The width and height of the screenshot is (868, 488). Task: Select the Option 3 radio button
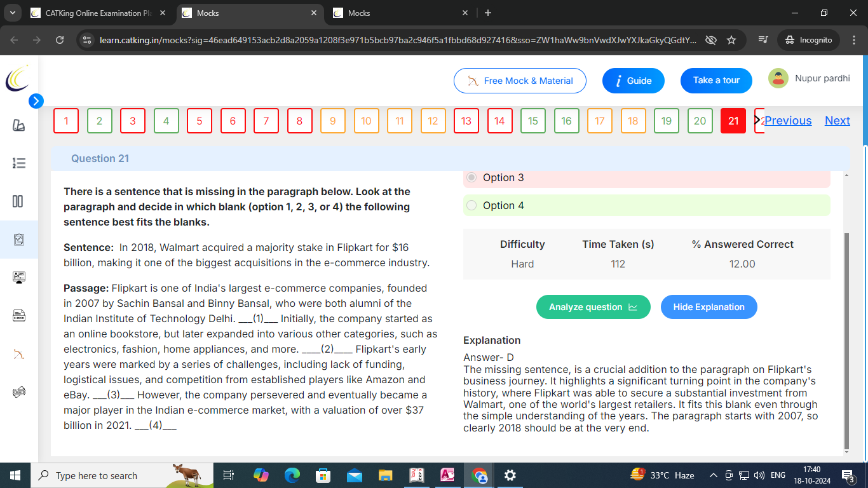(471, 177)
